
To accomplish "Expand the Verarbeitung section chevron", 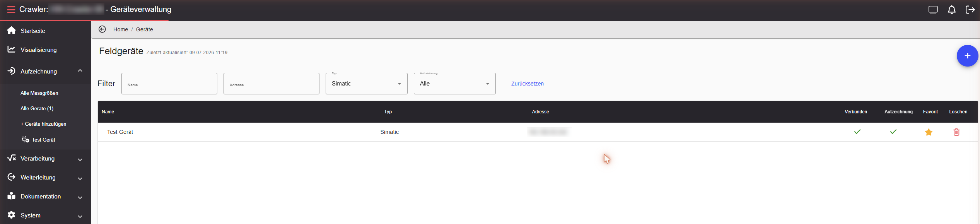I will [x=80, y=159].
